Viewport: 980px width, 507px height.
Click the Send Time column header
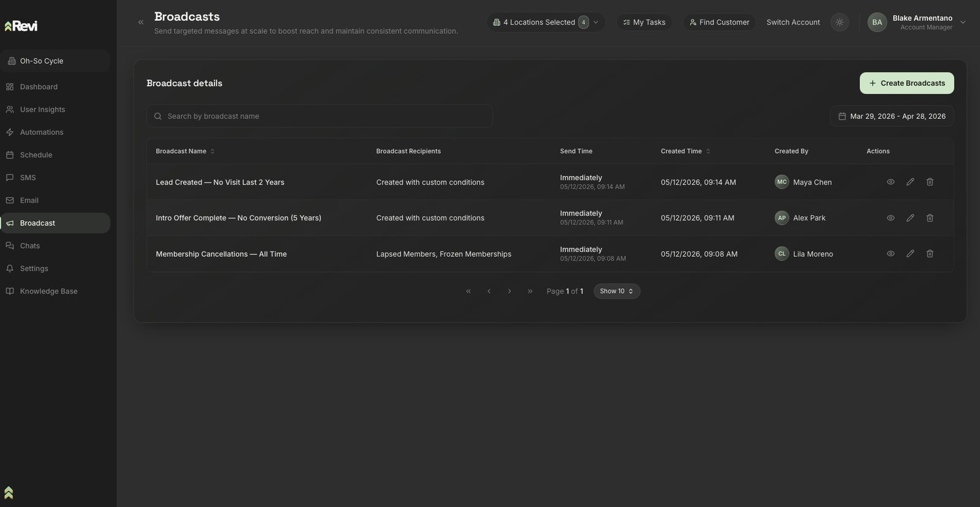click(576, 151)
